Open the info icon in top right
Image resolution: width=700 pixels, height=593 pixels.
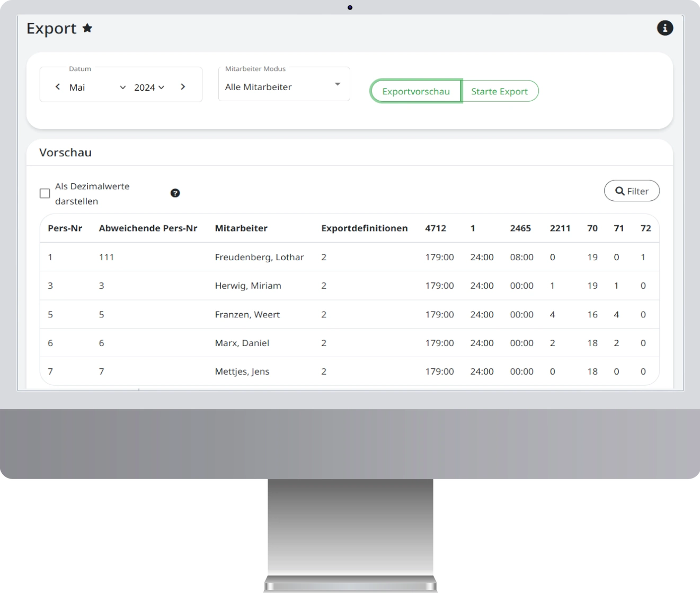[x=664, y=28]
